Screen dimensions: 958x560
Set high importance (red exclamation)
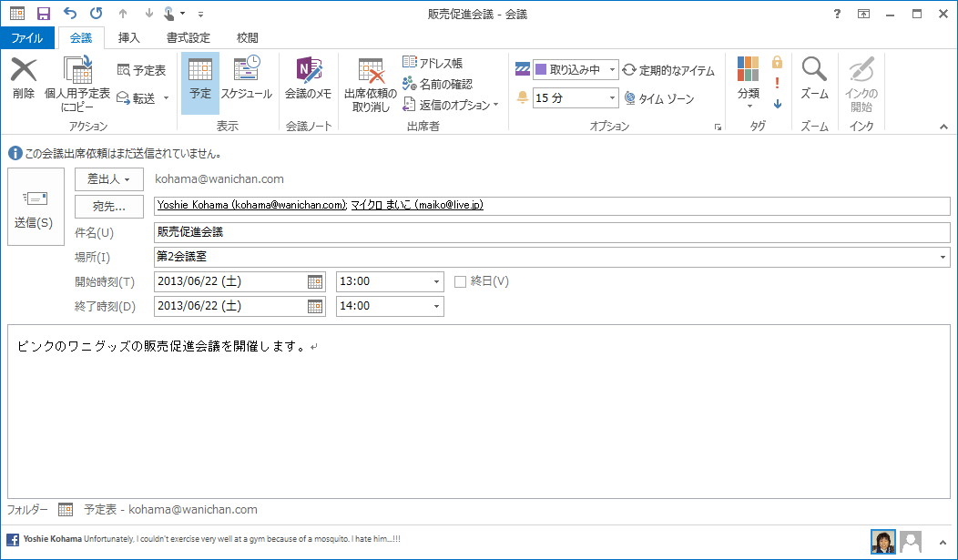777,83
